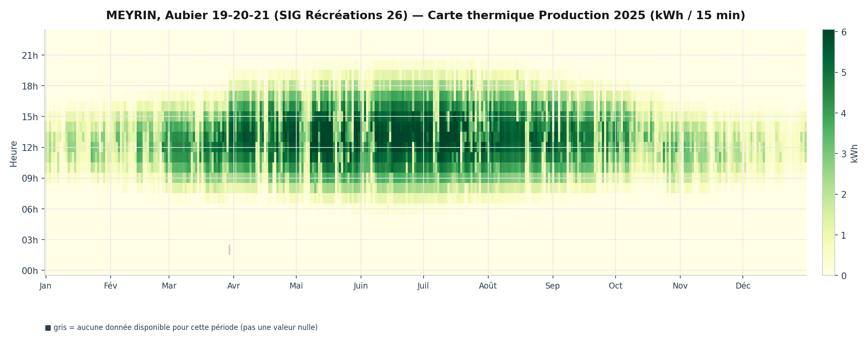Click the Oct month label

click(x=616, y=286)
